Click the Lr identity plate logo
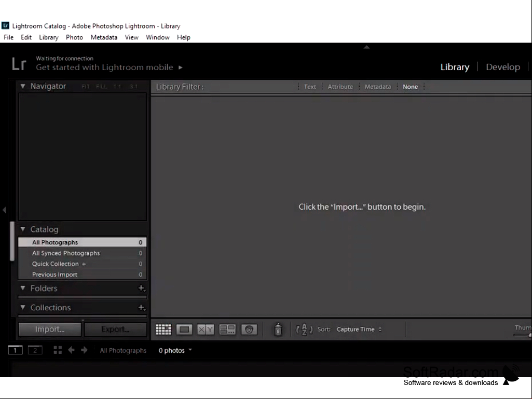The height and width of the screenshot is (399, 532). [19, 63]
